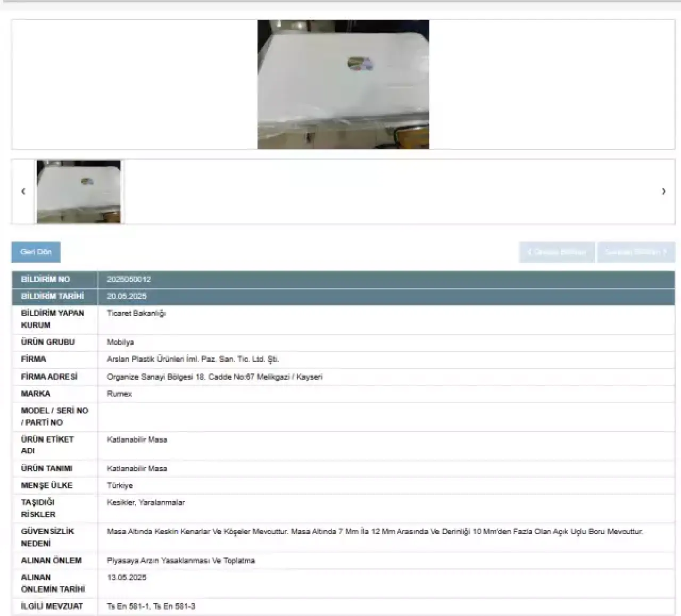Click the company address in Kayseri
The width and height of the screenshot is (681, 616).
pyautogui.click(x=214, y=377)
